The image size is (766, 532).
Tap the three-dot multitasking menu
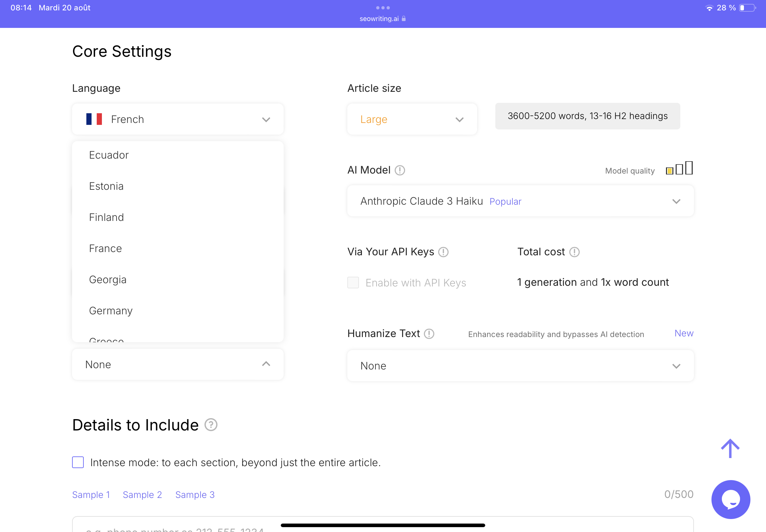[383, 8]
